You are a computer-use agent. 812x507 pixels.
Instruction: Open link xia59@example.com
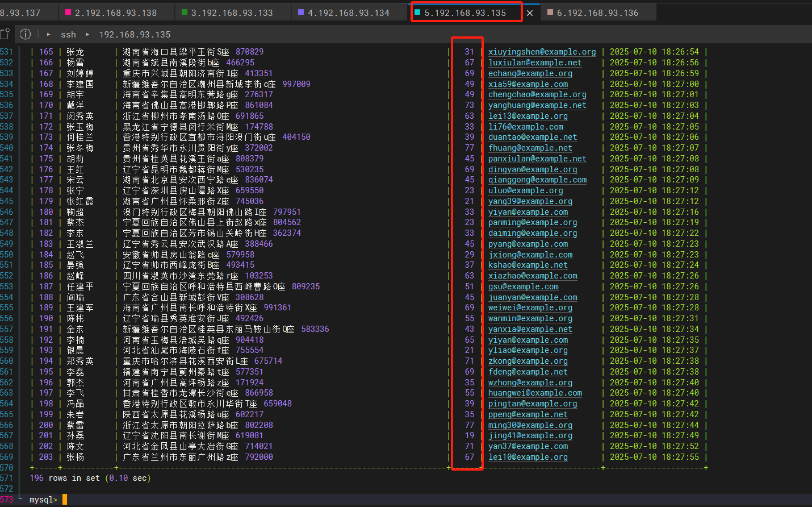tap(528, 84)
